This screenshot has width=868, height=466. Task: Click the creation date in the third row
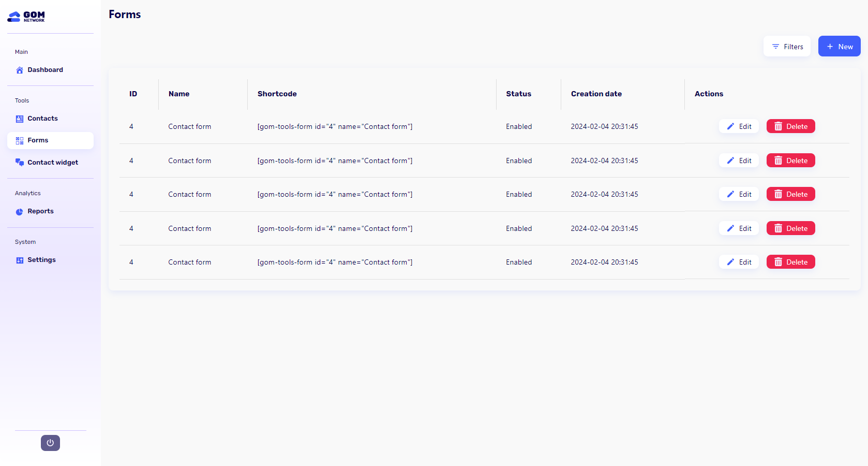point(604,194)
